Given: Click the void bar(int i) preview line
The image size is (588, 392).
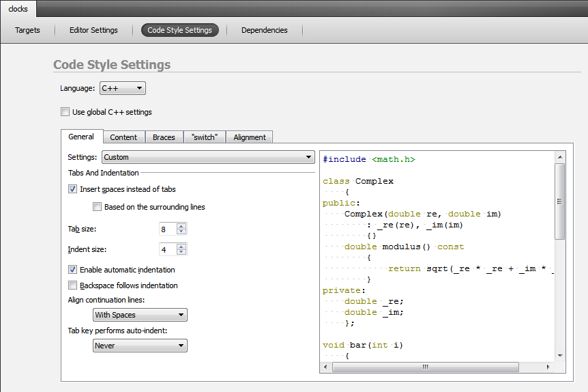Looking at the screenshot, I should point(363,345).
